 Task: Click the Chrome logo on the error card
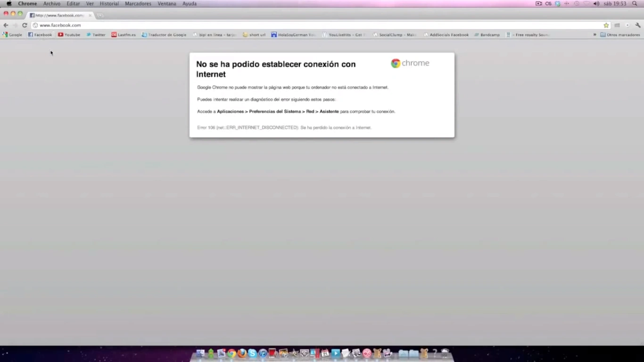pos(410,63)
